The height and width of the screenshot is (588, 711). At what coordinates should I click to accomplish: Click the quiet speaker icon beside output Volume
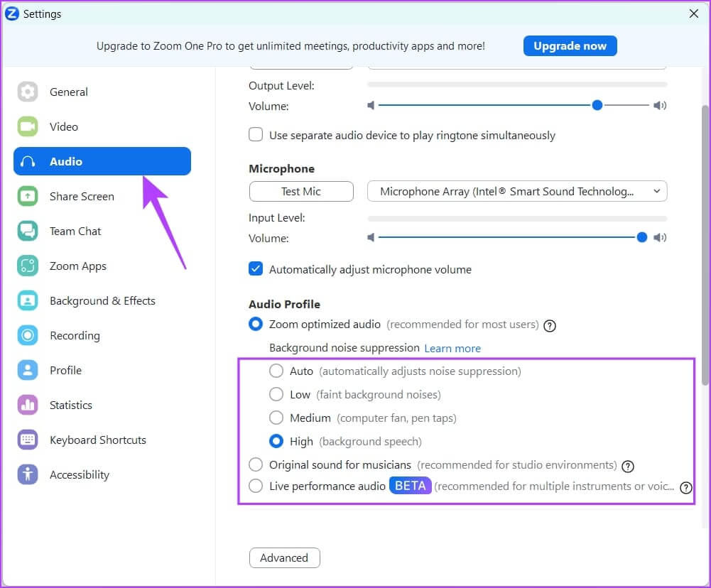pyautogui.click(x=371, y=106)
